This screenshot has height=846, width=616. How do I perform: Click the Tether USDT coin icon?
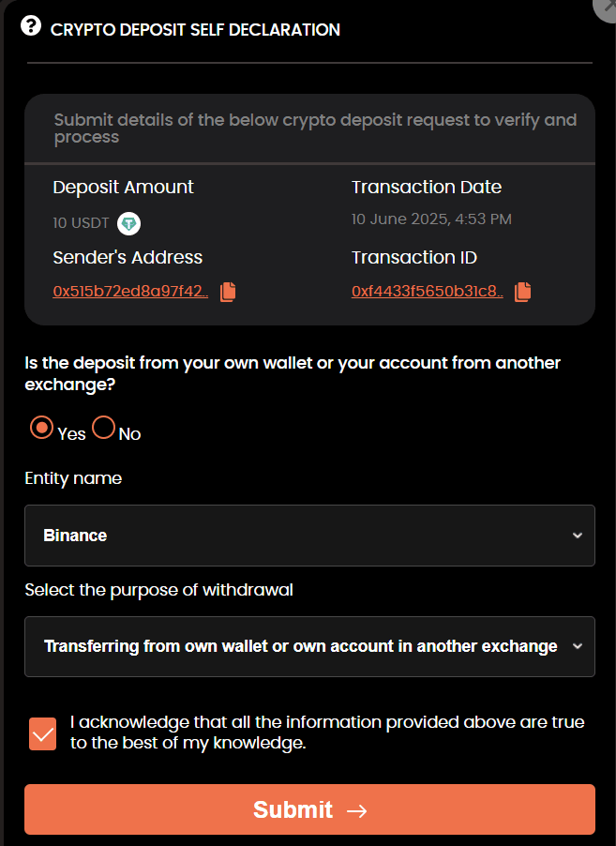[x=128, y=223]
